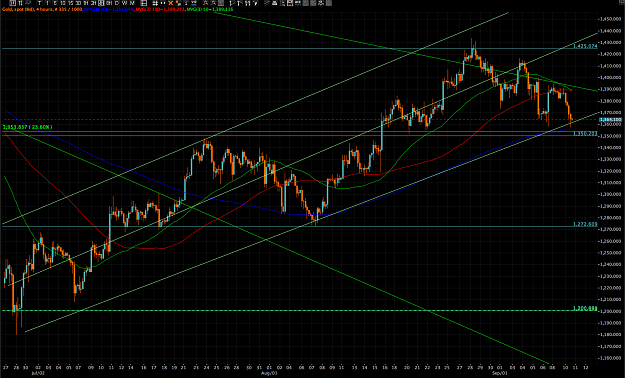Click the gray square after the magnifiers
Image resolution: width=625 pixels, height=378 pixels.
coord(221,3)
